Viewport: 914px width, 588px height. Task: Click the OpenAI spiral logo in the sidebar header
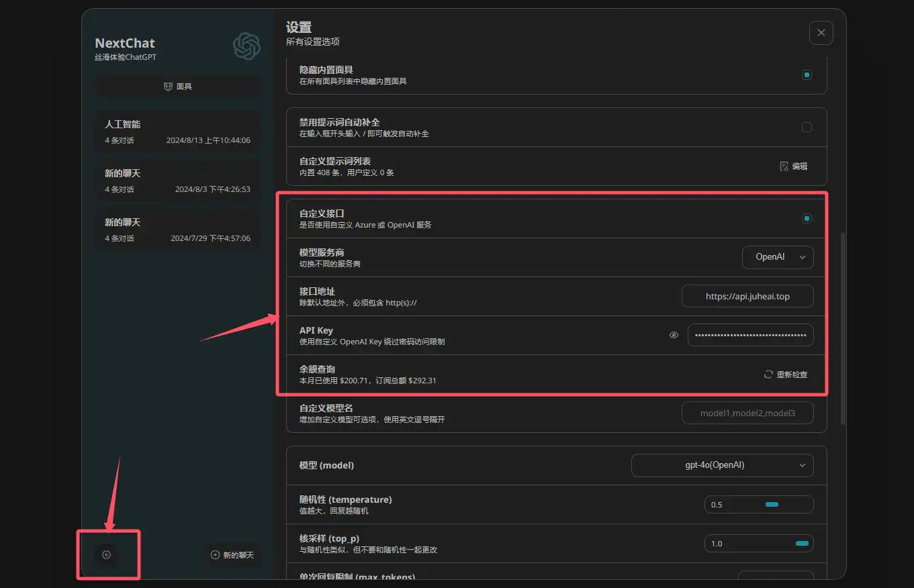coord(246,46)
